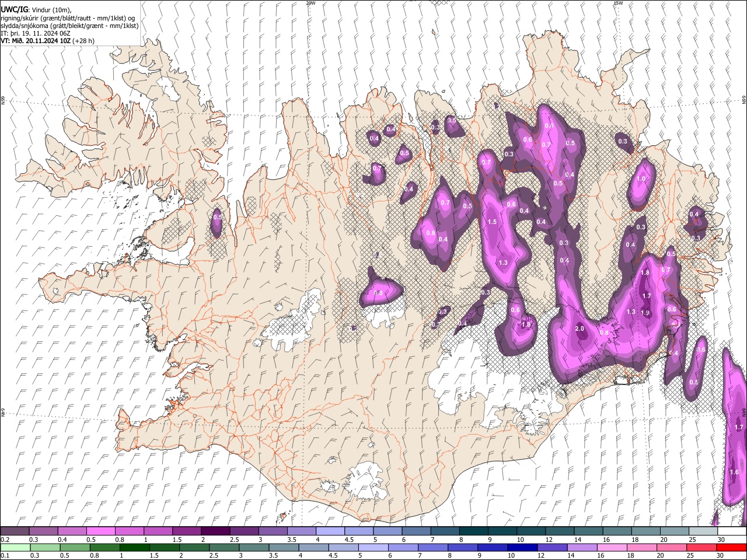747x560 pixels.
Task: Click the 3–3.5 snow legend swatch
Action: click(273, 531)
